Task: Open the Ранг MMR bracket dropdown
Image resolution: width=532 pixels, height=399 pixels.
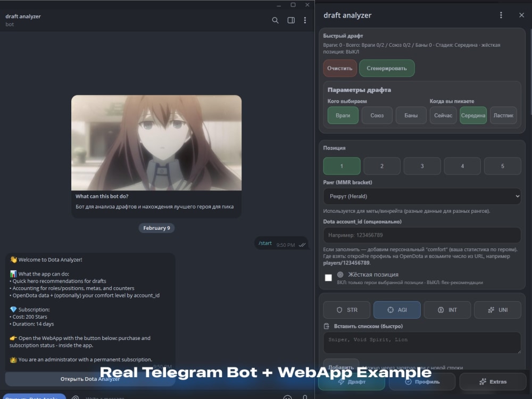Action: click(422, 196)
